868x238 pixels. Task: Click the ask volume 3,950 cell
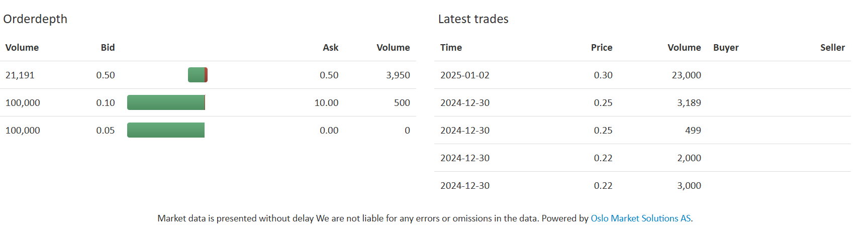(398, 75)
